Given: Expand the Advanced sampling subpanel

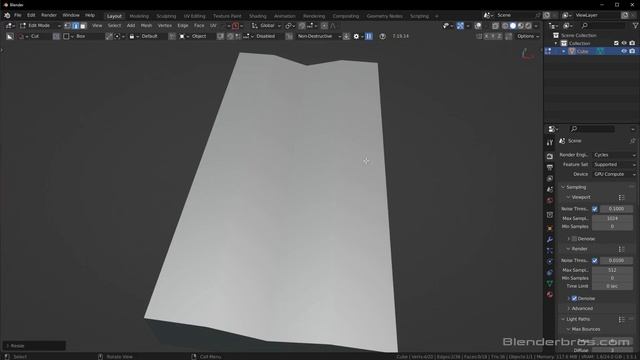Looking at the screenshot, I should click(582, 309).
